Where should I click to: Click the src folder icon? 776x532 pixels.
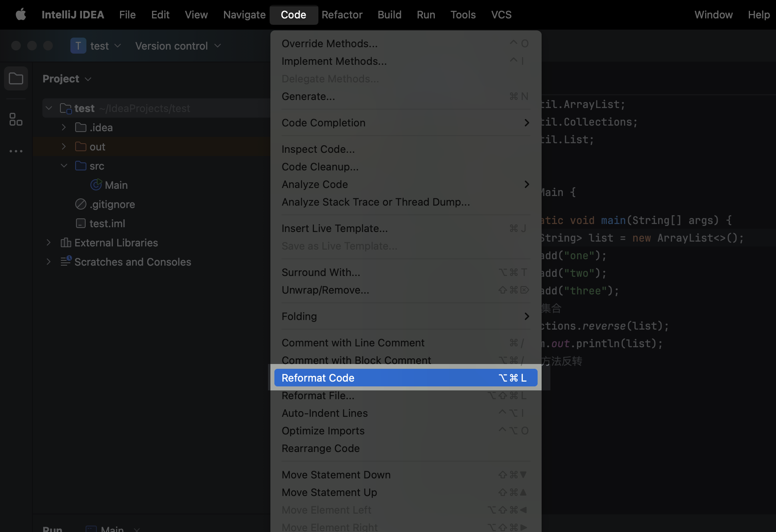81,166
